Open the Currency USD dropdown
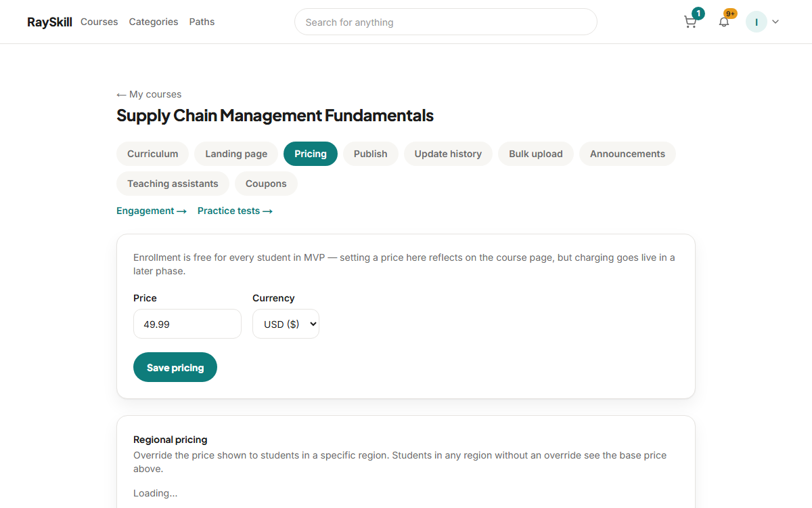The width and height of the screenshot is (812, 508). click(x=286, y=324)
